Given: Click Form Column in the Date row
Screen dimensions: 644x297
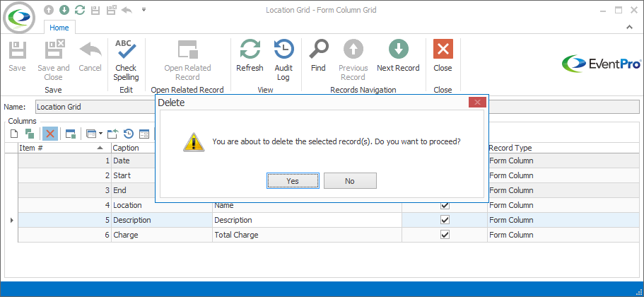Looking at the screenshot, I should (x=566, y=161).
